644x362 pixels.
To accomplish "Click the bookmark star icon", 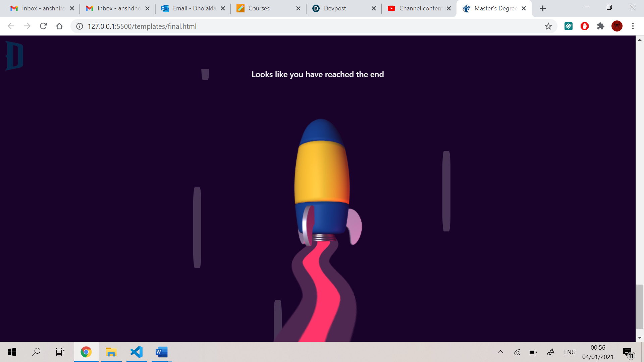I will 548,26.
